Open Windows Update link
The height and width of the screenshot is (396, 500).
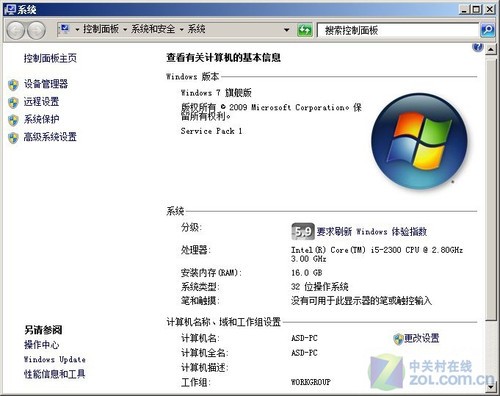[55, 359]
